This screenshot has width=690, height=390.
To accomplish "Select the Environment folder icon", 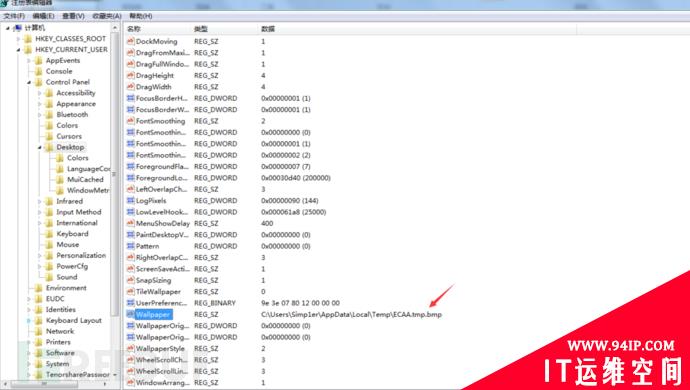I will click(39, 288).
